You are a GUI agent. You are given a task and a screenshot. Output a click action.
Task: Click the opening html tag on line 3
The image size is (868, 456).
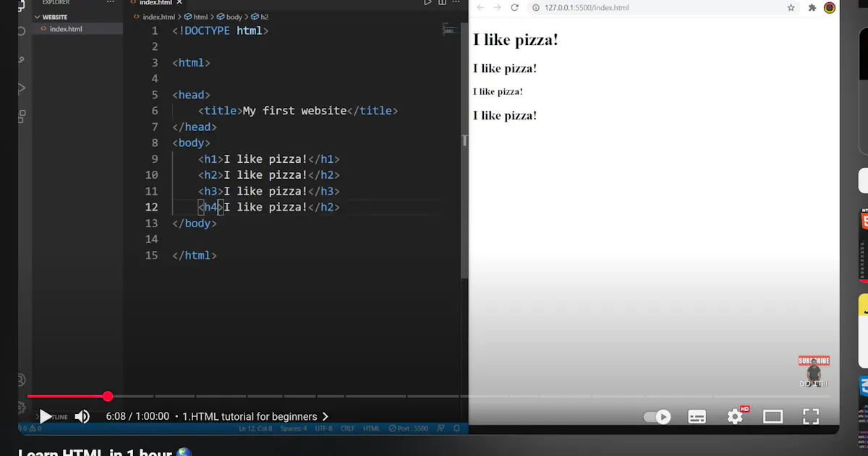tap(191, 63)
